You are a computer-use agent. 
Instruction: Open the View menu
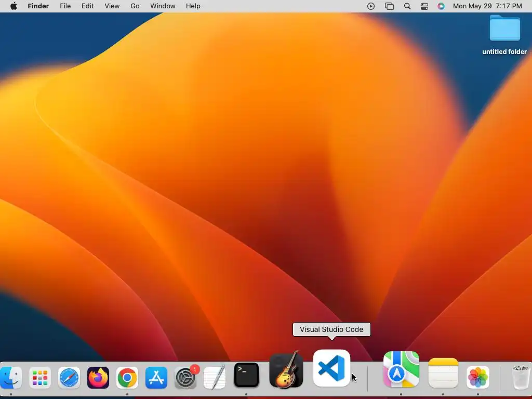(112, 6)
